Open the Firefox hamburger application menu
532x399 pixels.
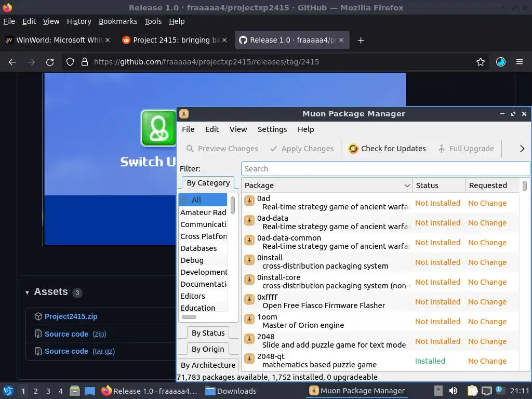(520, 62)
